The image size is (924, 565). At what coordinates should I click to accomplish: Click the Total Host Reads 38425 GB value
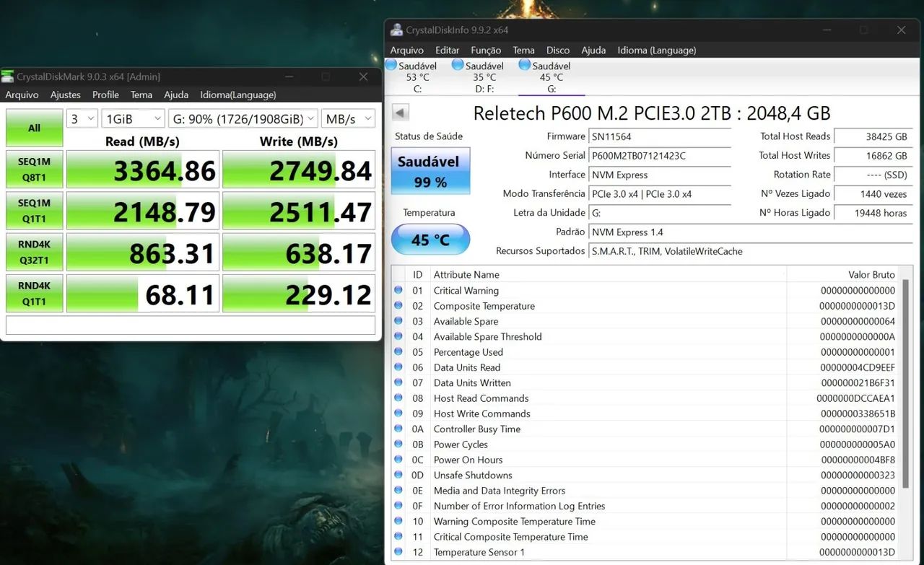coord(873,136)
